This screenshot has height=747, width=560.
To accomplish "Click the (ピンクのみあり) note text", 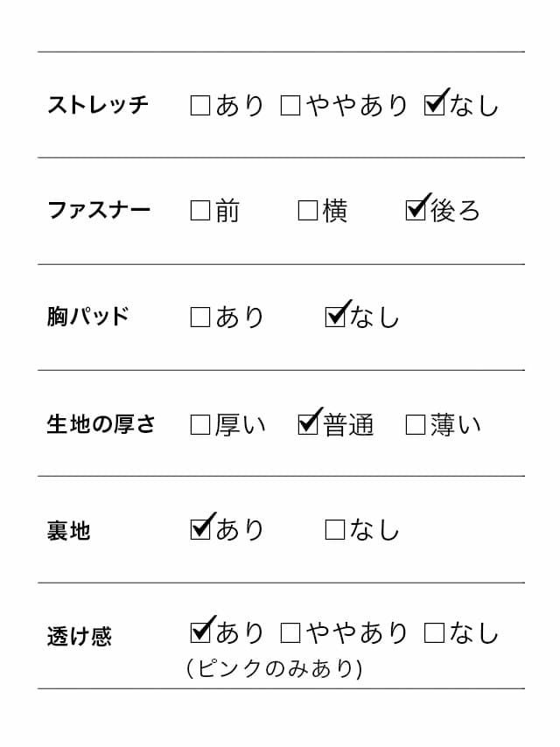I will tap(275, 669).
